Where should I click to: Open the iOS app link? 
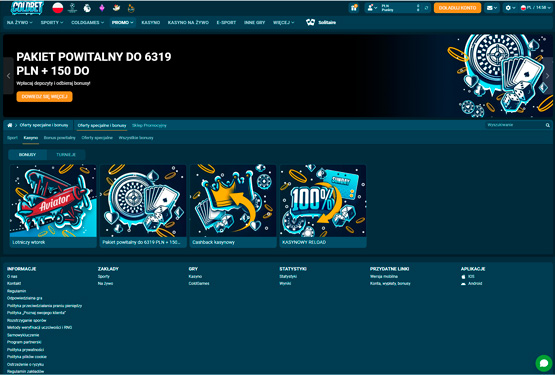(x=468, y=276)
